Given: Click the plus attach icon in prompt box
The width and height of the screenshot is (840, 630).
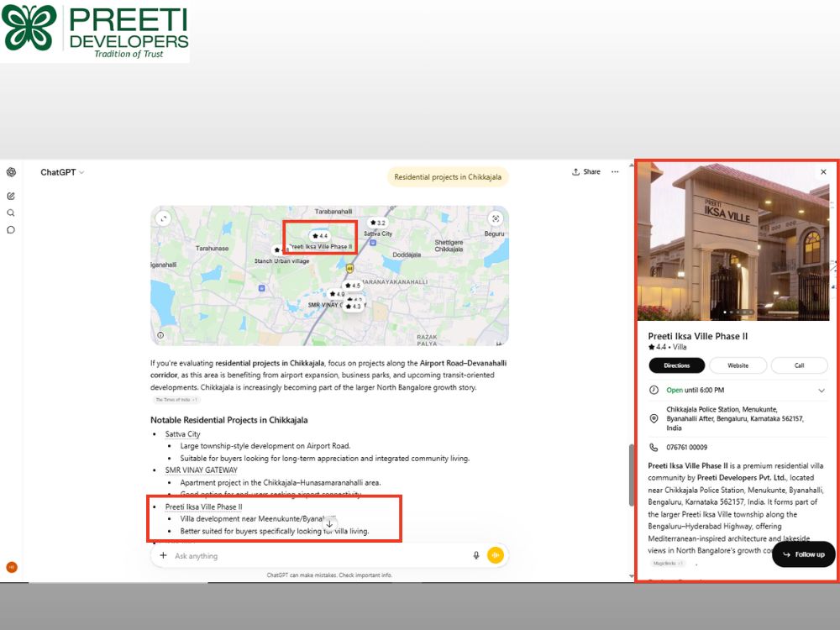Looking at the screenshot, I should point(163,555).
